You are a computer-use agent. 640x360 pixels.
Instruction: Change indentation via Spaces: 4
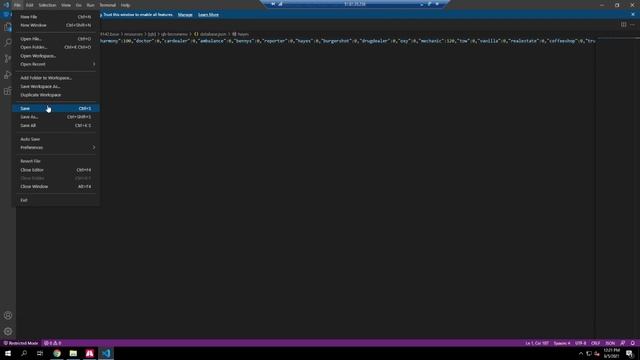[x=562, y=343]
